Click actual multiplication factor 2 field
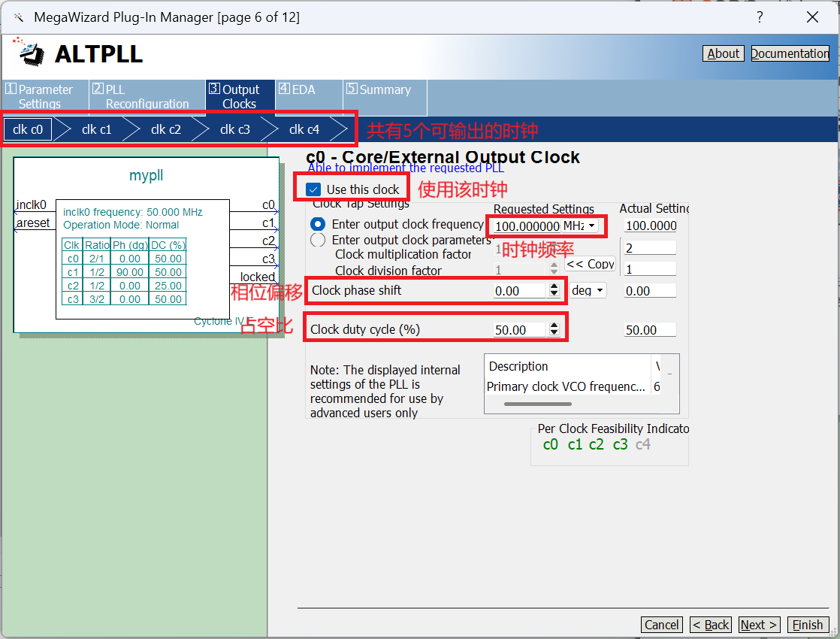 pos(651,247)
